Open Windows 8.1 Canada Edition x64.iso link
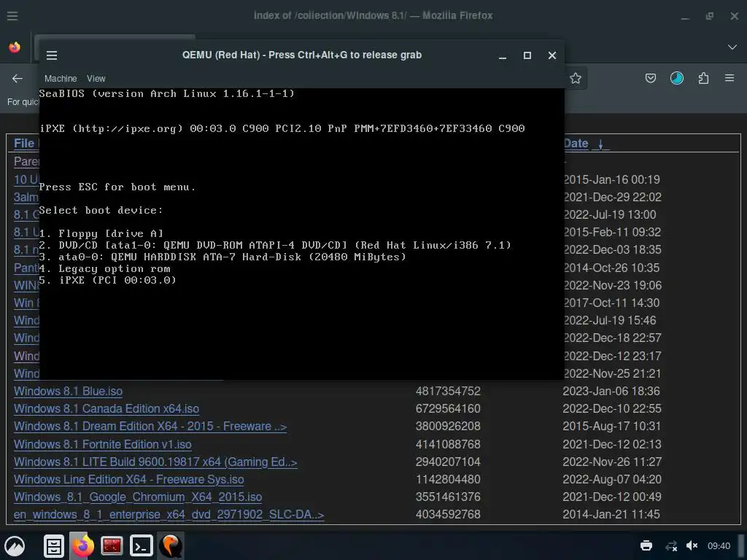The image size is (747, 560). (107, 409)
